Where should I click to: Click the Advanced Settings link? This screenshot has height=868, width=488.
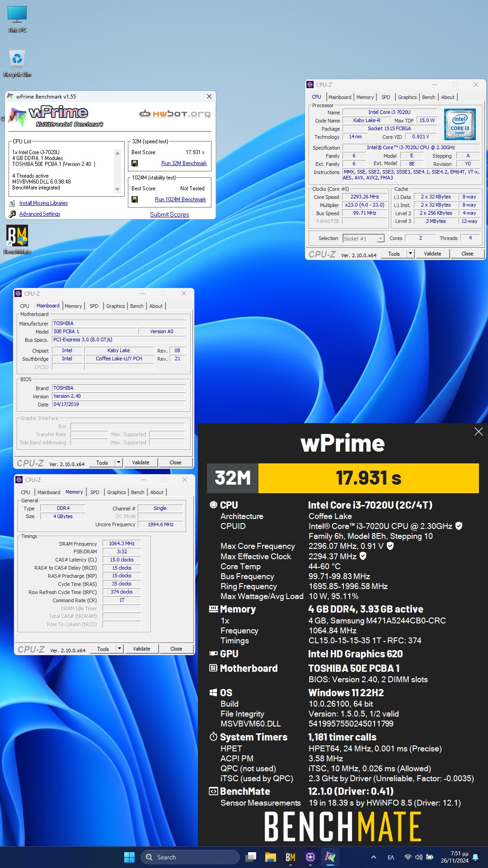40,214
